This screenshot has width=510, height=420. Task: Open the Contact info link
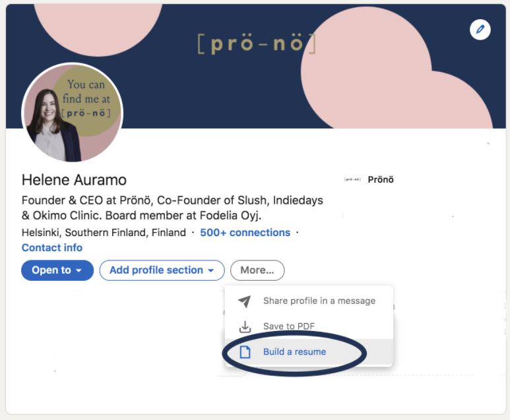coord(52,248)
